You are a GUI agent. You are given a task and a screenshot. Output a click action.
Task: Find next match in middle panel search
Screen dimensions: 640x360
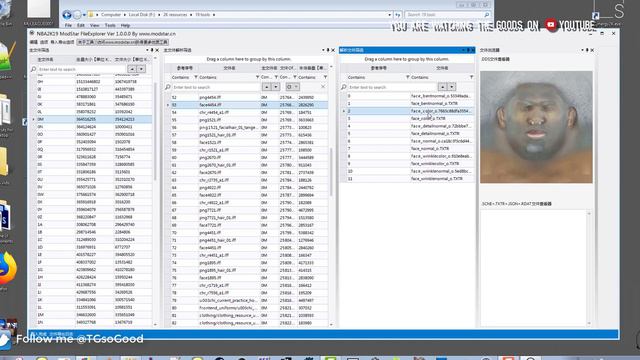pyautogui.click(x=276, y=87)
